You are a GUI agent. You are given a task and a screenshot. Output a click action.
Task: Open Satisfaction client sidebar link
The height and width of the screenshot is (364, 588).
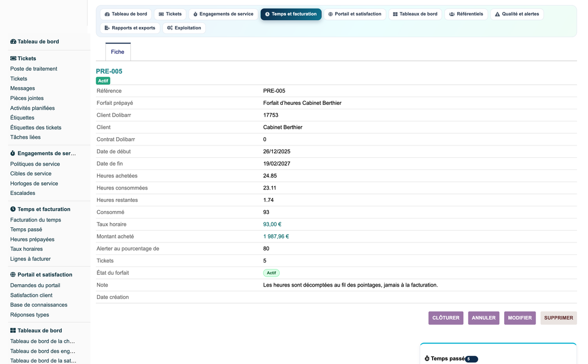[x=31, y=295]
